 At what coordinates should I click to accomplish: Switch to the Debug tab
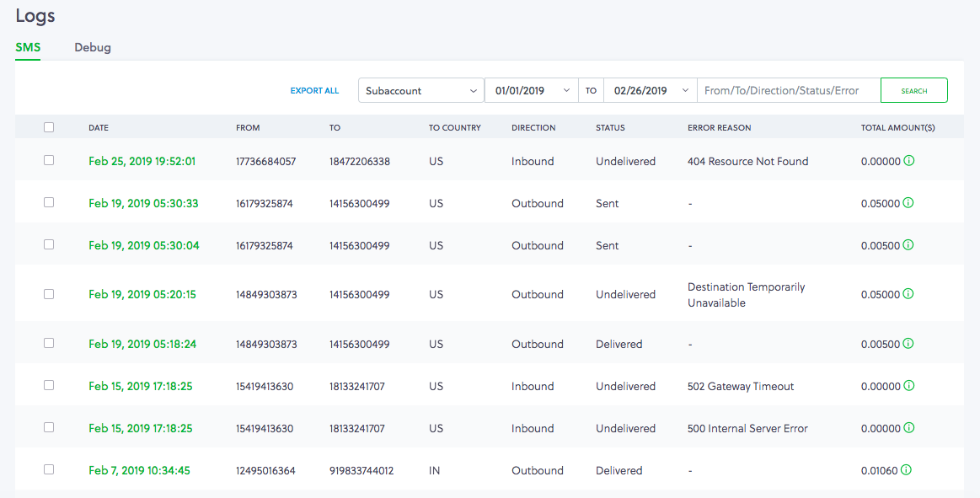point(93,47)
